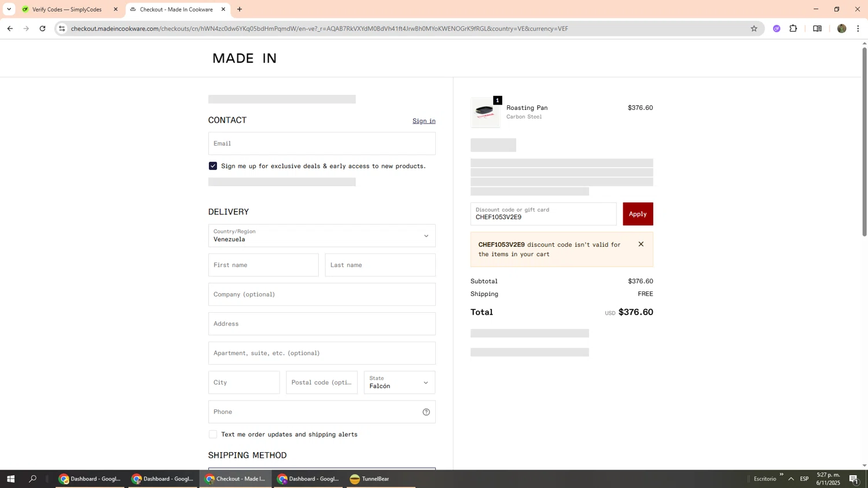
Task: Click the First name field
Action: [x=263, y=265]
